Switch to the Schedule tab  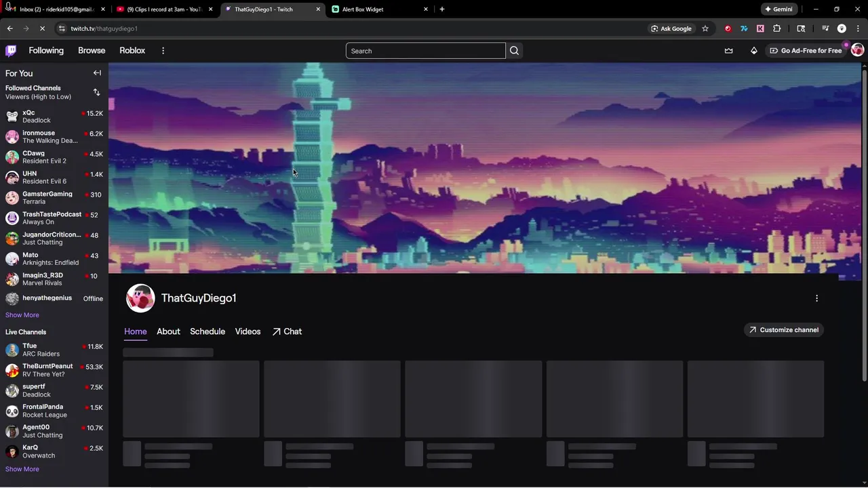click(208, 331)
